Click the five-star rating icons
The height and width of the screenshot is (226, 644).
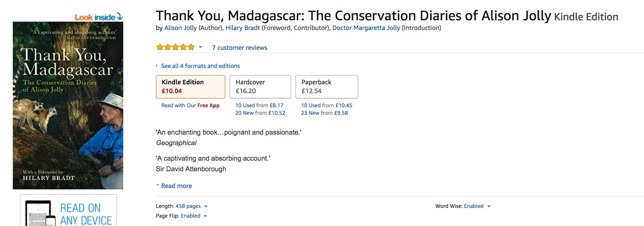[x=175, y=47]
